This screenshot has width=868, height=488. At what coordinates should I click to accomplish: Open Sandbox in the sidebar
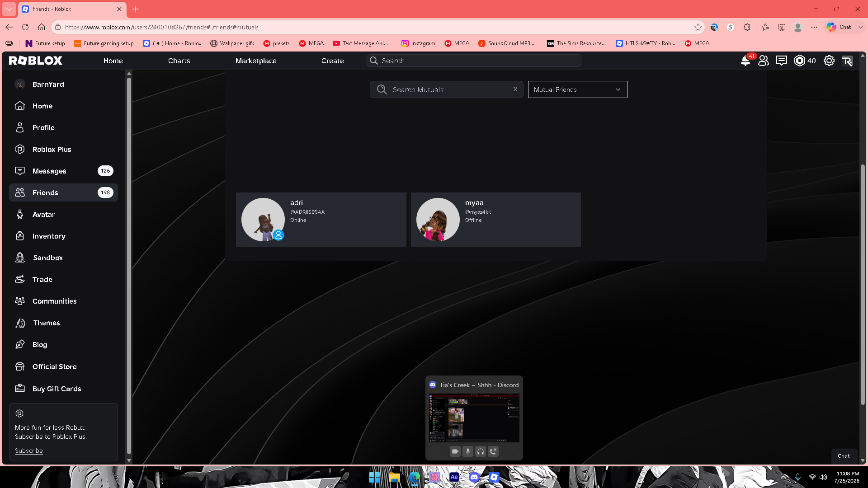coord(63,258)
